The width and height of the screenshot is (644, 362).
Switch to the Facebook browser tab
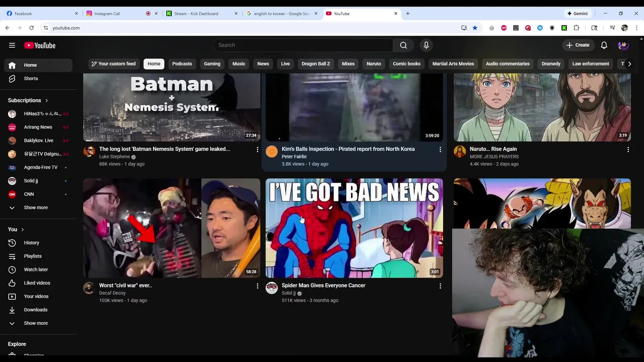[x=41, y=14]
